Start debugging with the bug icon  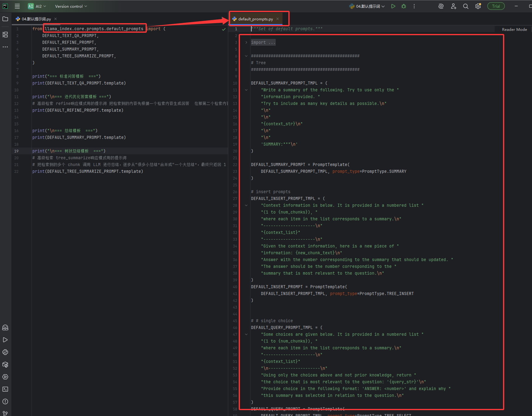[x=404, y=6]
